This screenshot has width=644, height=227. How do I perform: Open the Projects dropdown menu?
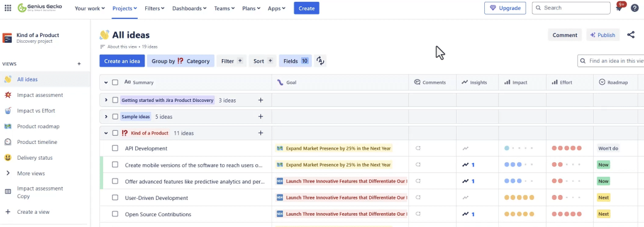coord(125,8)
